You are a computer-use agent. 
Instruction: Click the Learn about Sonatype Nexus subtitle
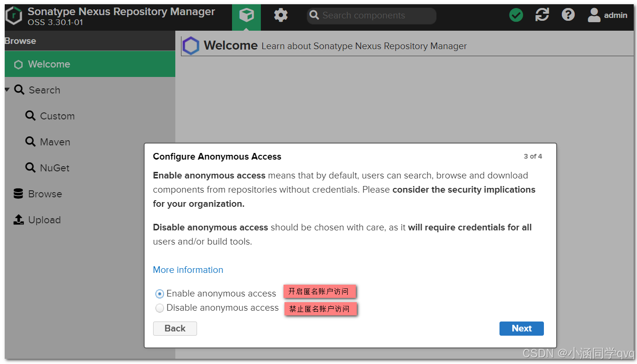364,46
